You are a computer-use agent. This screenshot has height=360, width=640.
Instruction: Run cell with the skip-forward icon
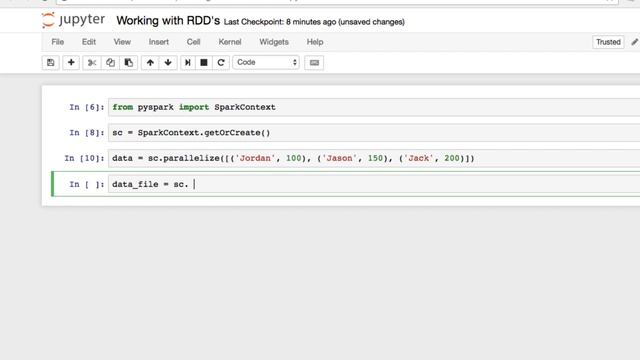point(188,62)
